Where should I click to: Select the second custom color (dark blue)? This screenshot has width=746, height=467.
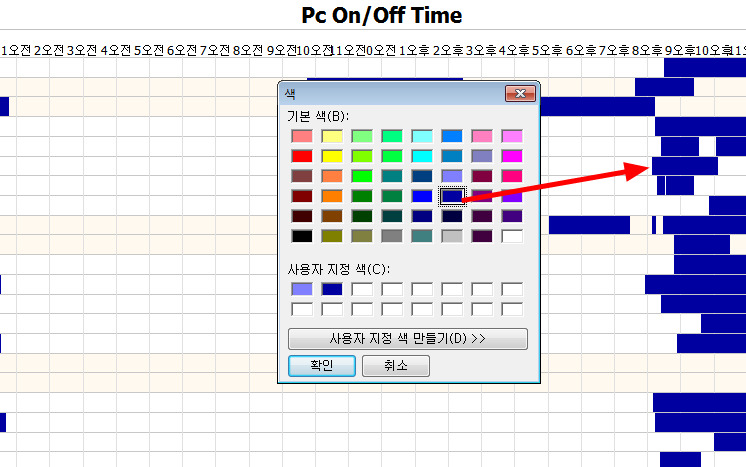332,289
